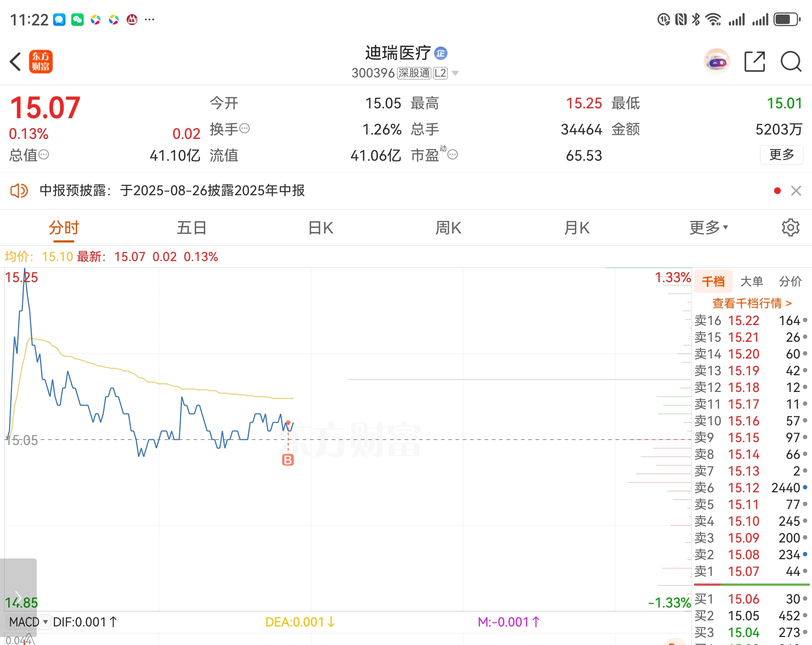This screenshot has height=645, width=812.
Task: Select 卖10 price 15.16 row
Action: (751, 421)
